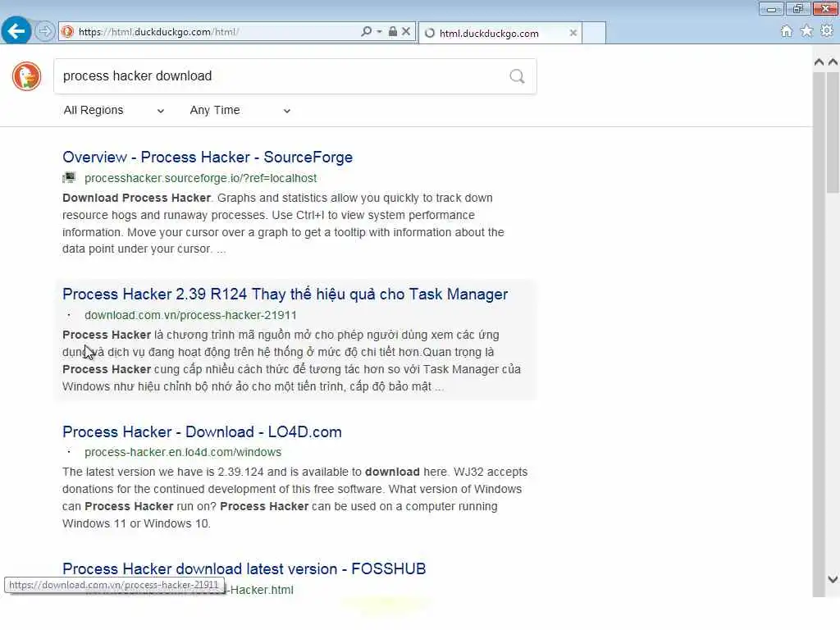This screenshot has height=630, width=840.
Task: Click the Home icon in browser toolbar
Action: click(787, 31)
